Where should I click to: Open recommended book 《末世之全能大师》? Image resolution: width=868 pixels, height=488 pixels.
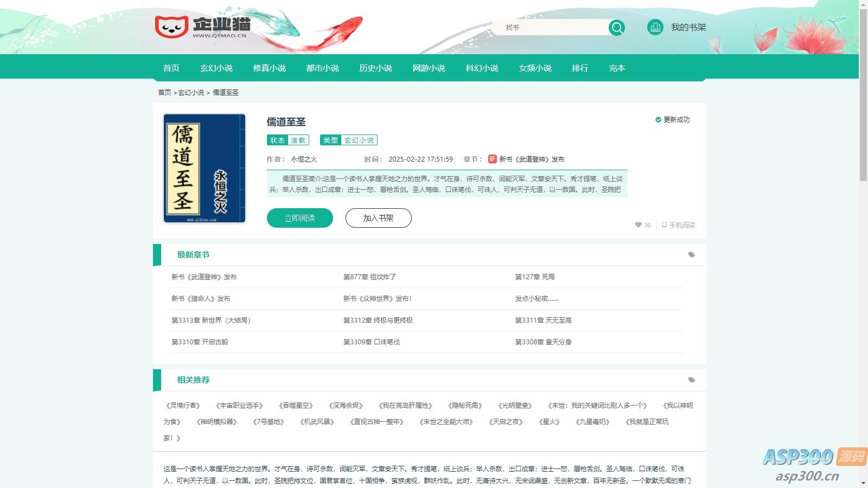446,422
